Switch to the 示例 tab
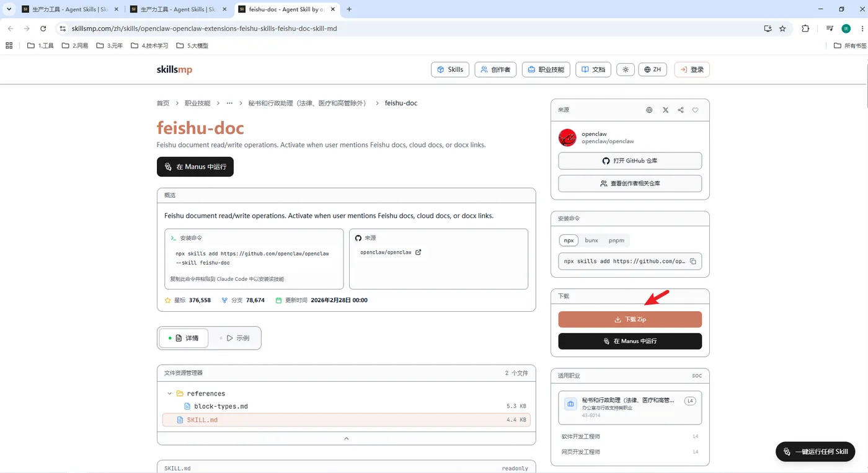Screen dimensions: 868x473 [235, 338]
